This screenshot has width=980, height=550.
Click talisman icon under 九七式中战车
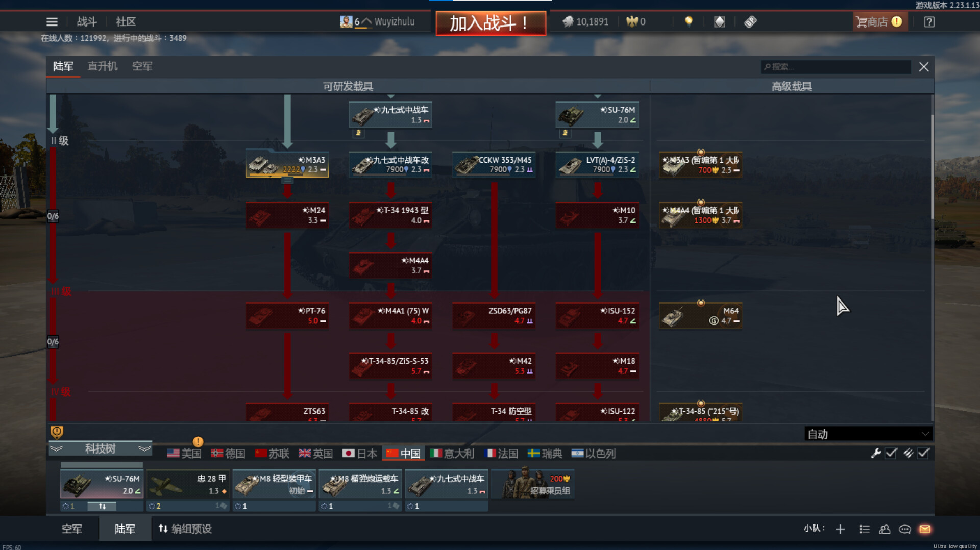coord(358,133)
